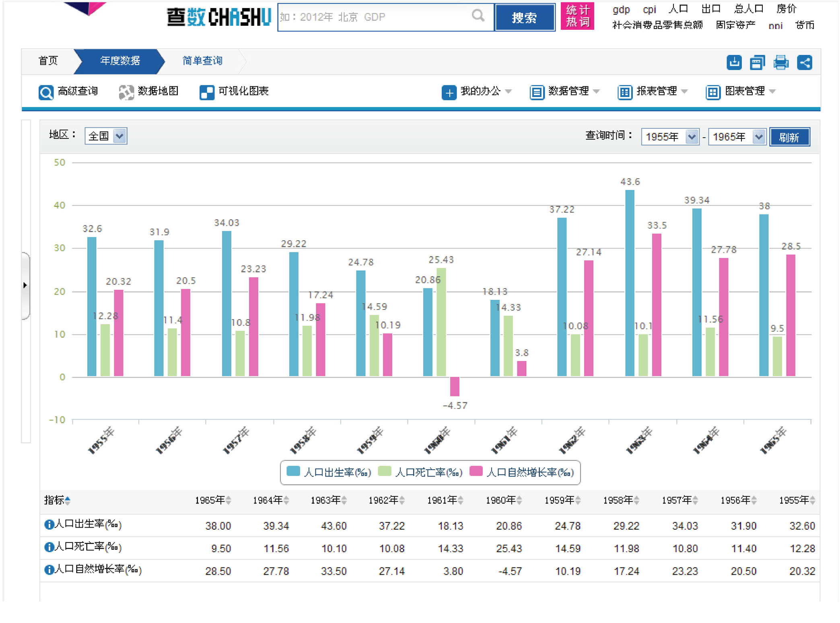The width and height of the screenshot is (840, 623).
Task: Click the 刷新 refresh button
Action: coord(789,137)
